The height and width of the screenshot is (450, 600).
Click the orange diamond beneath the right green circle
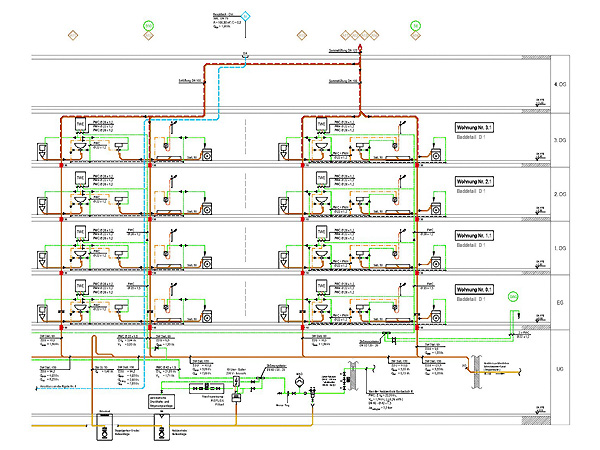pos(415,36)
